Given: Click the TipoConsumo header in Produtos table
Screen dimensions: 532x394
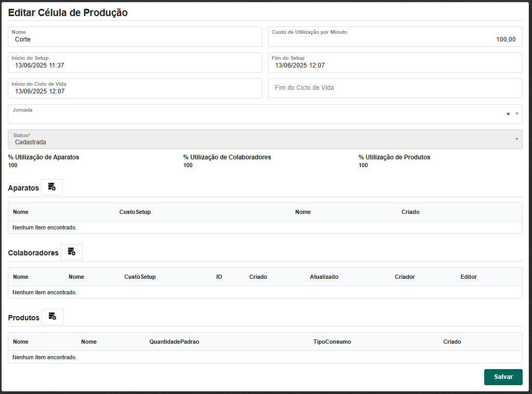Looking at the screenshot, I should point(332,342).
